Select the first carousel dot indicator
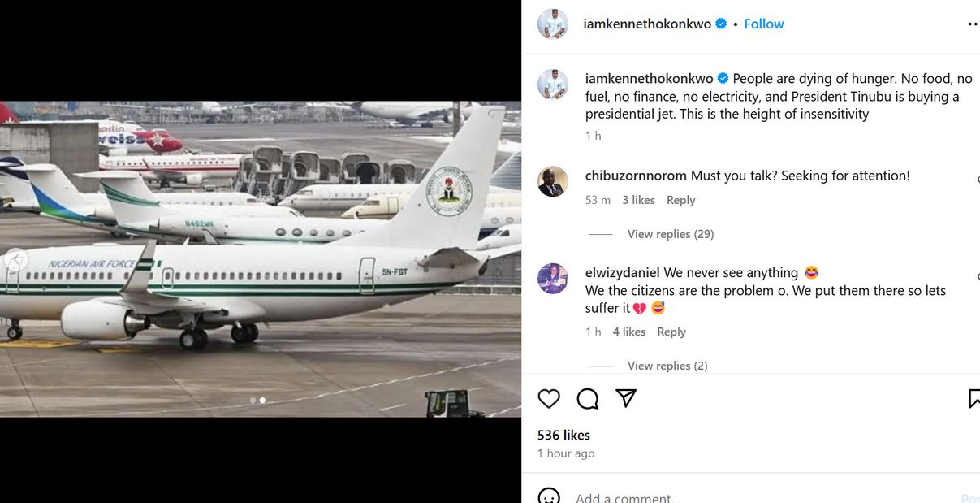The height and width of the screenshot is (503, 980). click(253, 400)
